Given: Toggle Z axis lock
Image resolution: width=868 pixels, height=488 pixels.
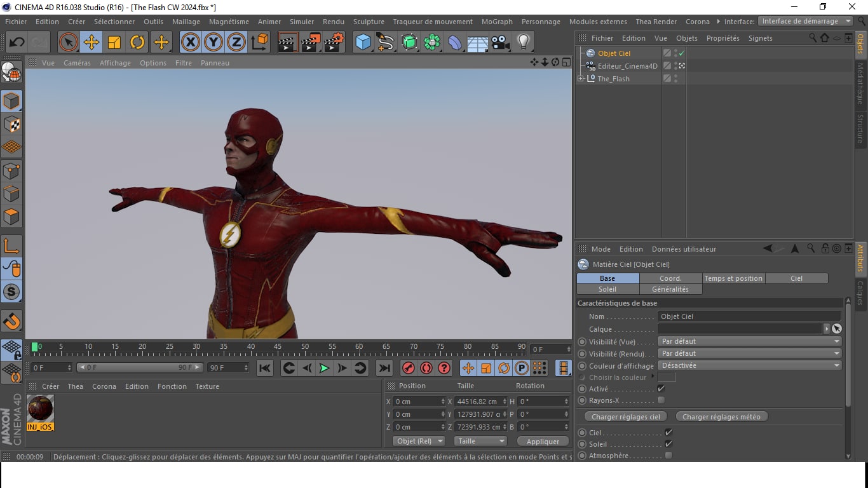Looking at the screenshot, I should pos(236,43).
